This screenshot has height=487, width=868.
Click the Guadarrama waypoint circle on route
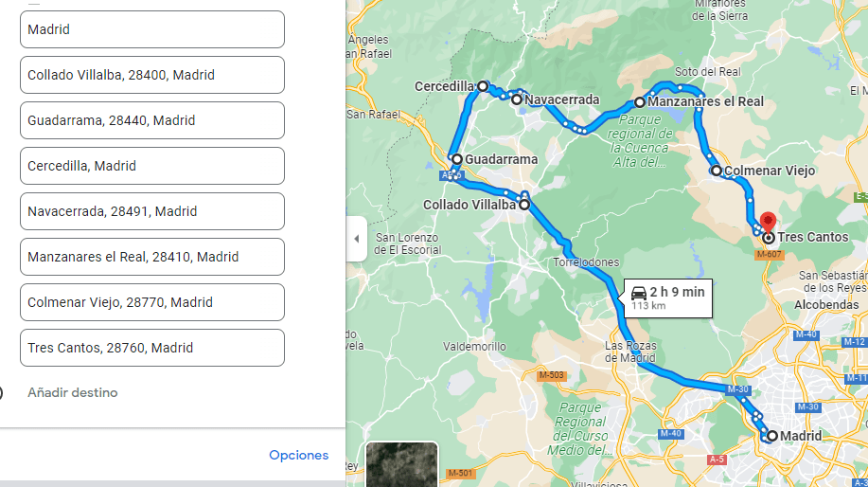coord(456,159)
